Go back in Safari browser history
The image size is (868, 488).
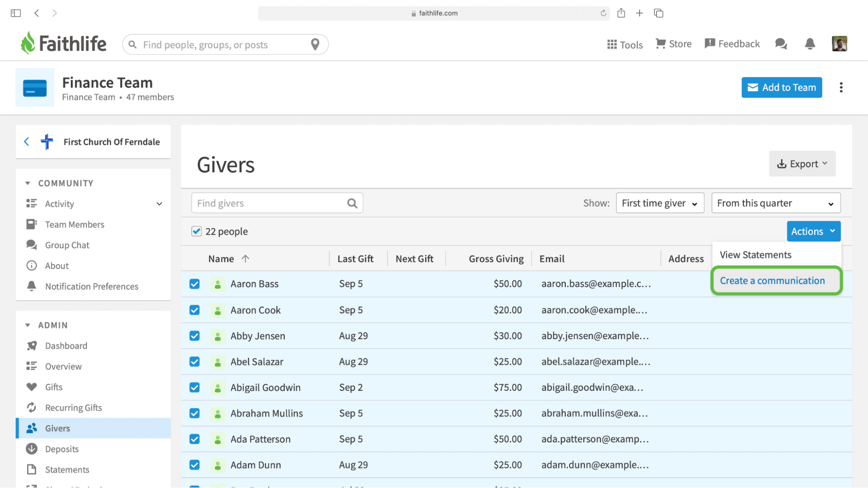(x=37, y=13)
